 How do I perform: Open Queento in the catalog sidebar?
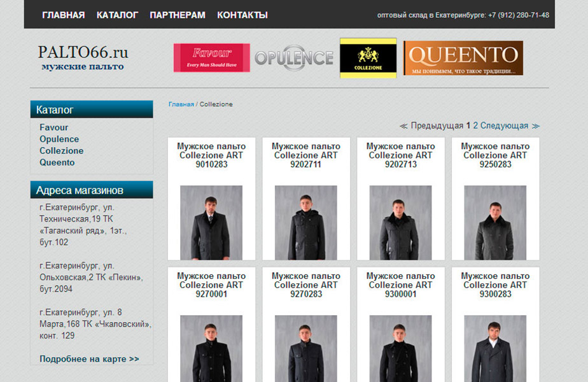(57, 162)
